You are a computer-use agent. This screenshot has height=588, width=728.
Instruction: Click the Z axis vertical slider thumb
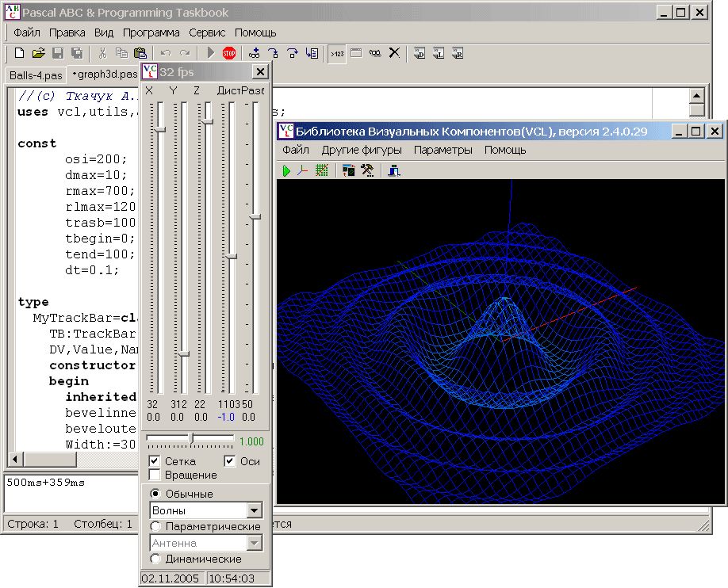click(x=208, y=121)
